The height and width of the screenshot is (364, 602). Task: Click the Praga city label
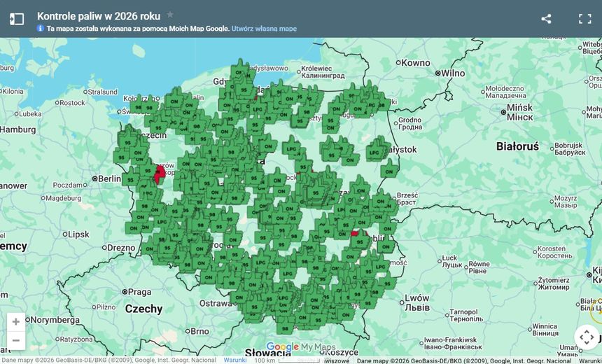[x=139, y=292]
